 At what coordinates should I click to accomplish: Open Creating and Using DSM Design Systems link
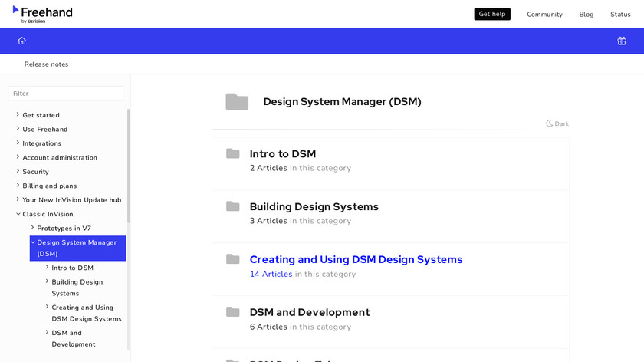[356, 259]
